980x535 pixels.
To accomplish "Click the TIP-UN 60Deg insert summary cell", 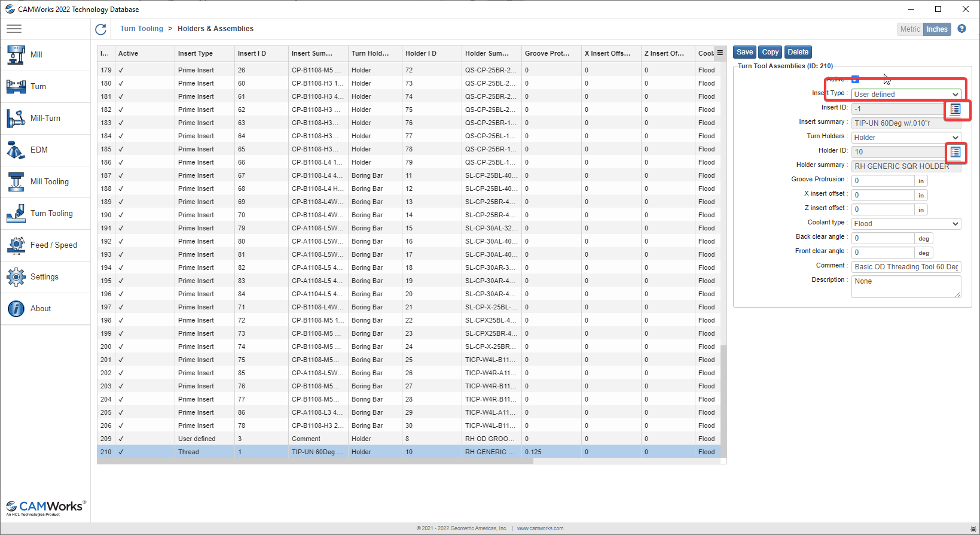I will click(x=318, y=452).
